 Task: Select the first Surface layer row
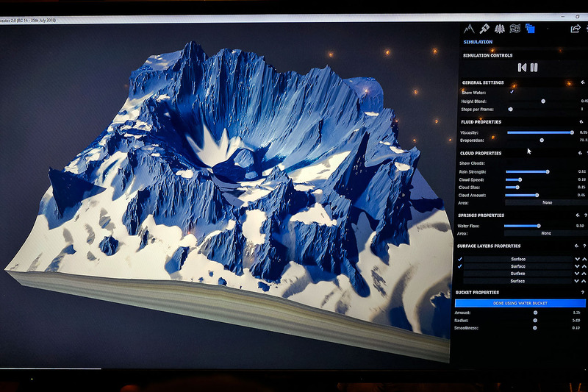point(518,259)
